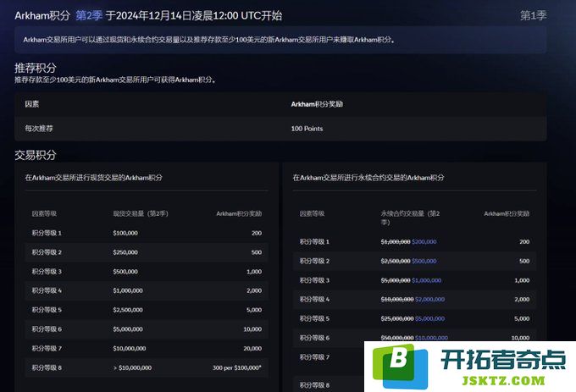The height and width of the screenshot is (392, 576).
Task: Click '积分等级 3' in the perpetual table
Action: 314,280
